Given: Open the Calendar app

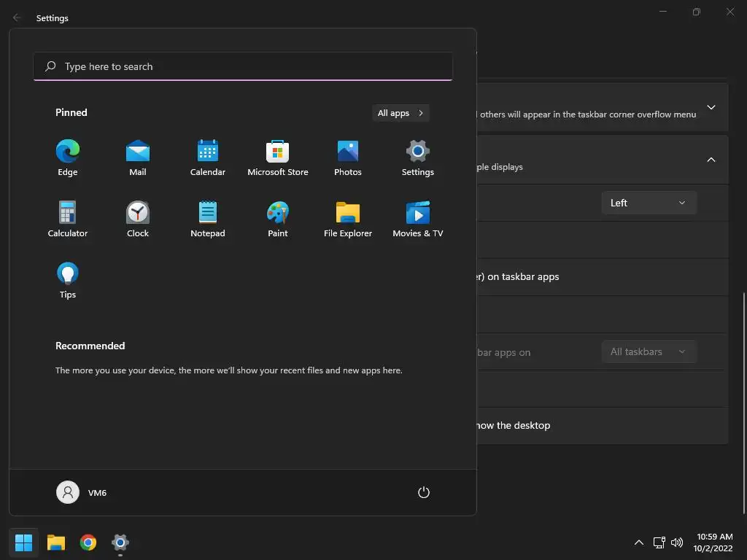Looking at the screenshot, I should 208,158.
